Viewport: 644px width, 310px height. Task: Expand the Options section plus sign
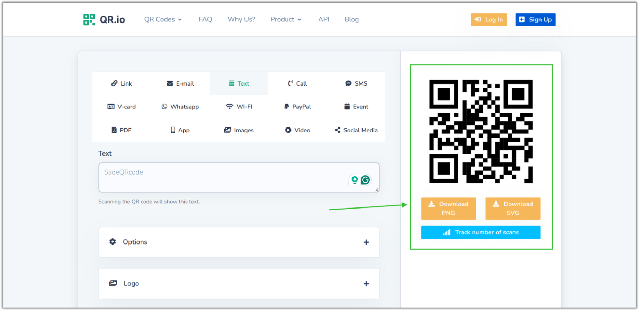[x=366, y=242]
